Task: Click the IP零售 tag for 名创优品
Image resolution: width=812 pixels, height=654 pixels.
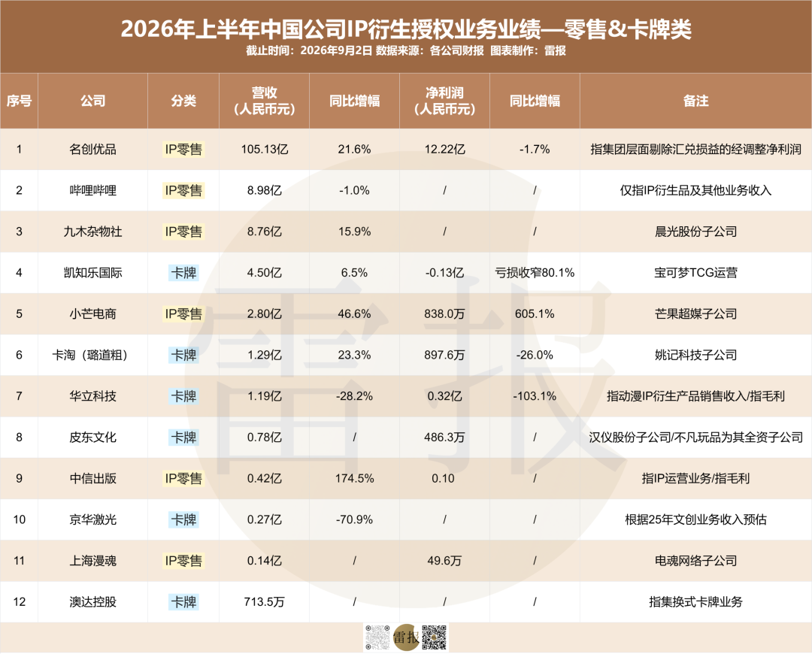Action: pyautogui.click(x=183, y=149)
